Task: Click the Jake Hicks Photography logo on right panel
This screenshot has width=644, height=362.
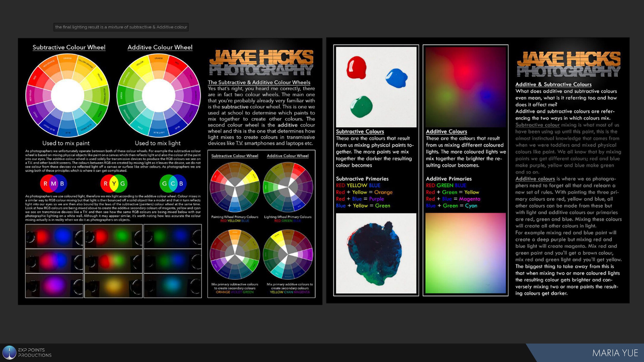Action: click(x=569, y=64)
